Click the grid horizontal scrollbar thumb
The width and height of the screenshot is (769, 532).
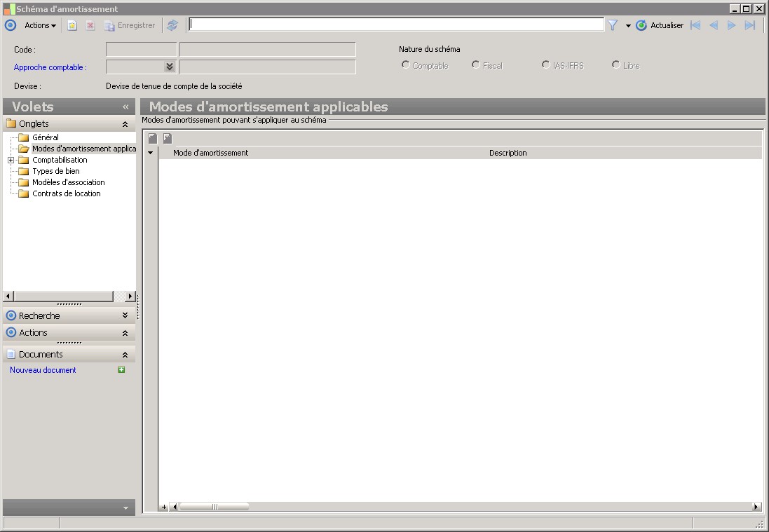pos(215,507)
